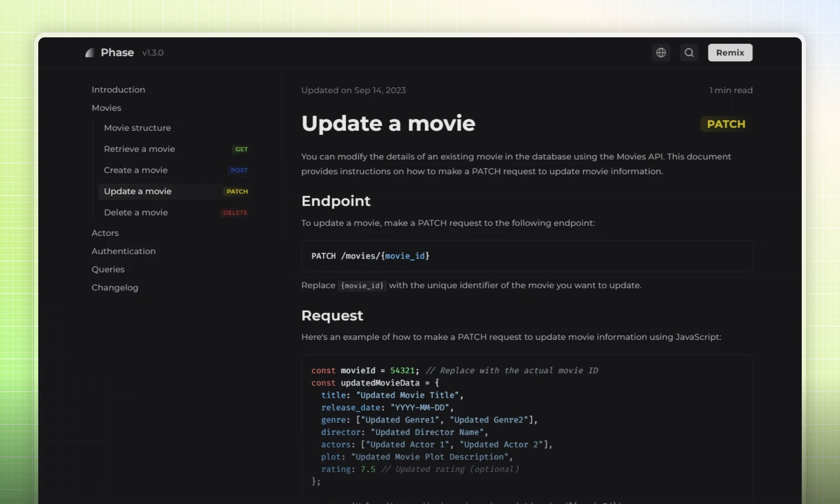Open the language globe icon
The height and width of the screenshot is (504, 840).
click(x=661, y=53)
